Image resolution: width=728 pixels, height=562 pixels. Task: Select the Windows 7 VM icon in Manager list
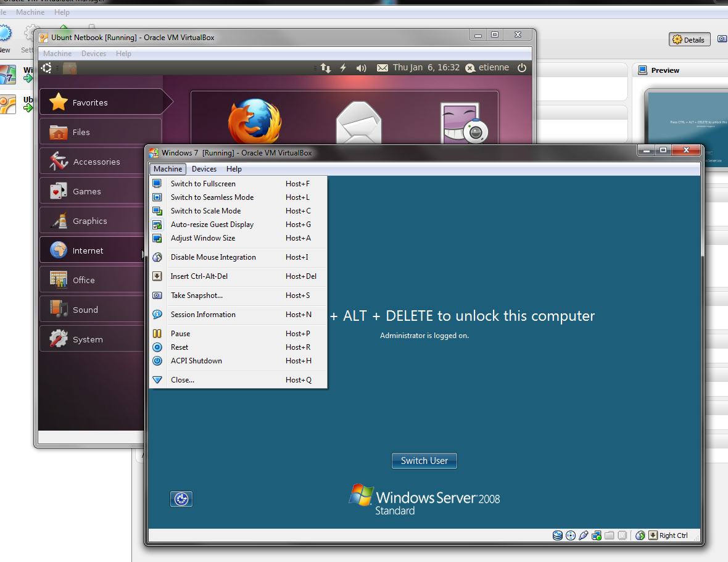[x=8, y=75]
